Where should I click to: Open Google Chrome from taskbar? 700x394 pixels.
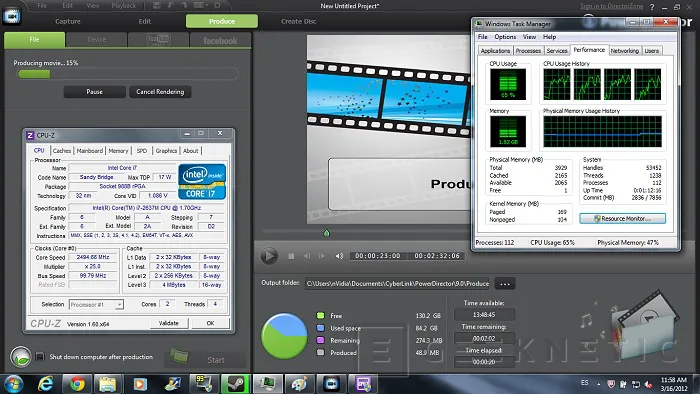tap(77, 384)
